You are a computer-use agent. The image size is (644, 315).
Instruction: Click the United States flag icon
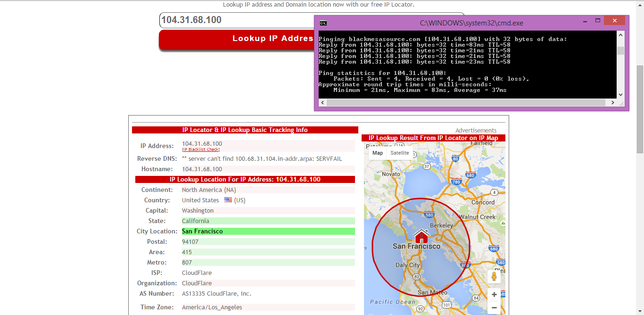tap(228, 200)
